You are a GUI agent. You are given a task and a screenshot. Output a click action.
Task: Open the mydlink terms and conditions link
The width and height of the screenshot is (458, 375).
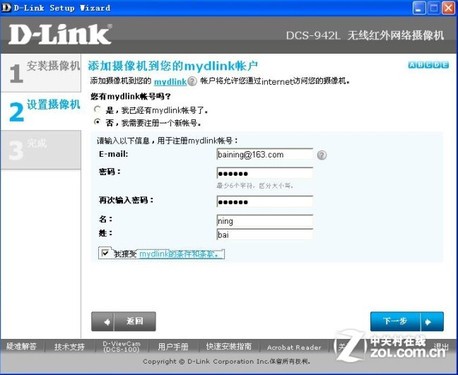point(179,254)
